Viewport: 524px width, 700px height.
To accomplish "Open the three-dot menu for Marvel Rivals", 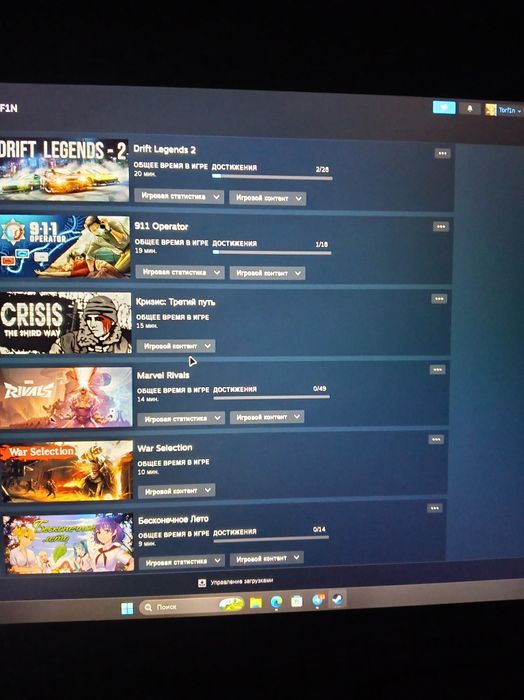I will [x=437, y=370].
